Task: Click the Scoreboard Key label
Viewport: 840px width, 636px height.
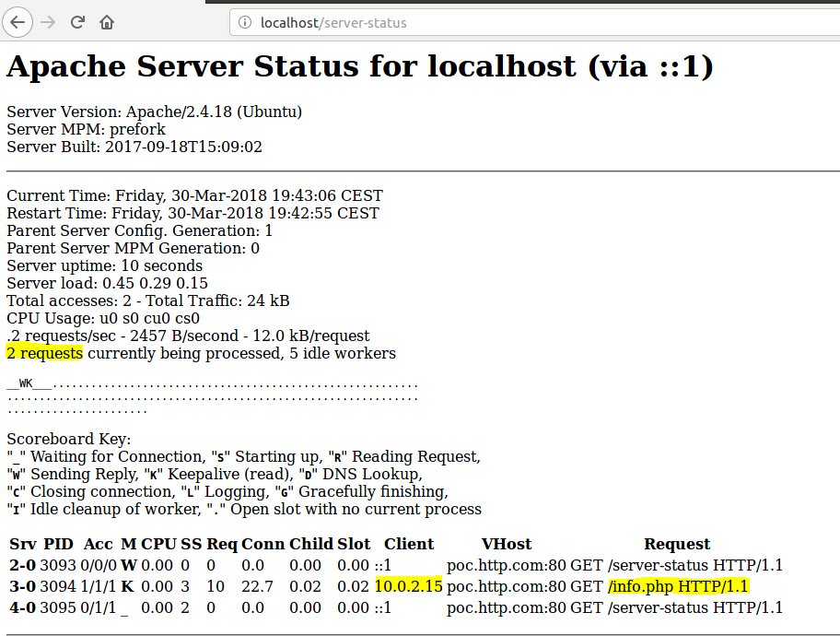Action: pyautogui.click(x=68, y=440)
